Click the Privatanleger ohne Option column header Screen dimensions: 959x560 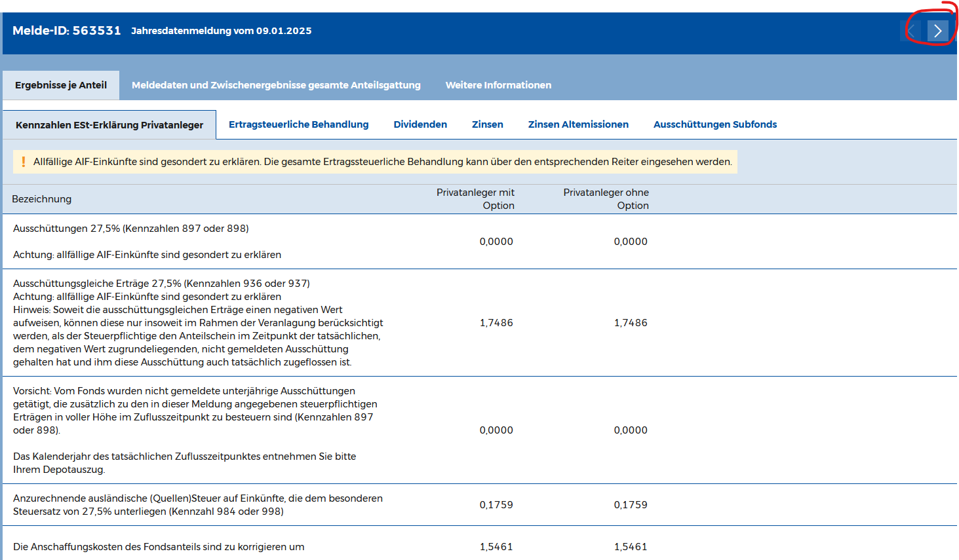coord(606,199)
